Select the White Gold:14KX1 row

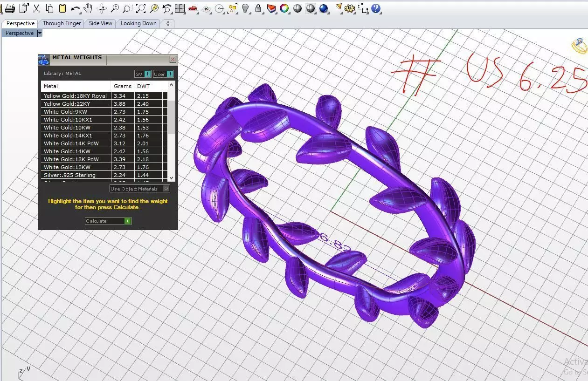[x=104, y=136]
